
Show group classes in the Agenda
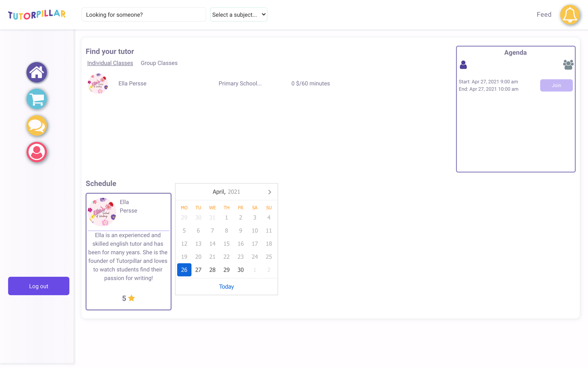point(568,65)
